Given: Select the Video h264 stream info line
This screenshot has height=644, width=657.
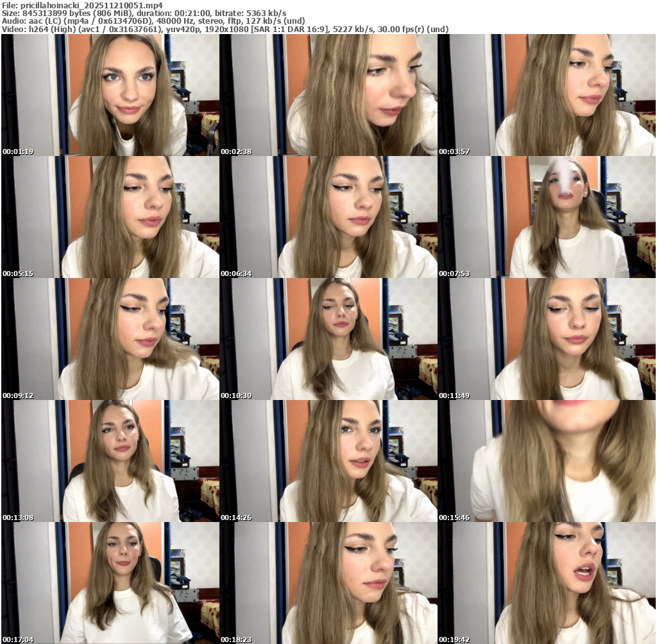Looking at the screenshot, I should click(225, 29).
